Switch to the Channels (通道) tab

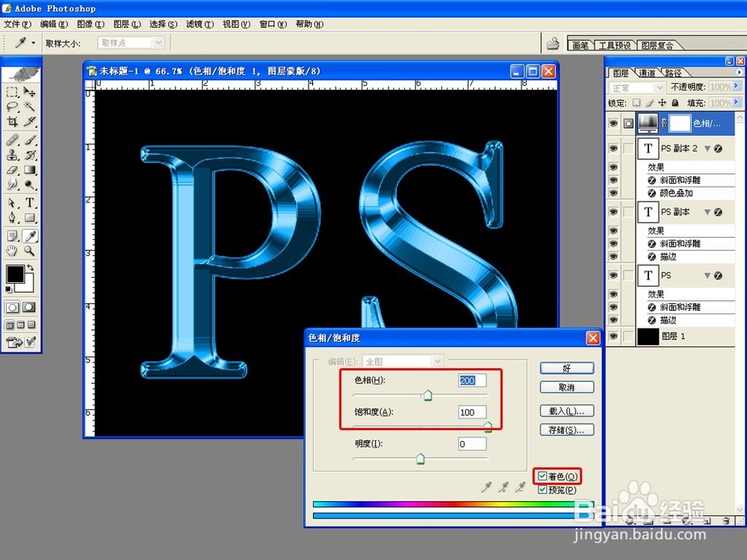coord(647,73)
